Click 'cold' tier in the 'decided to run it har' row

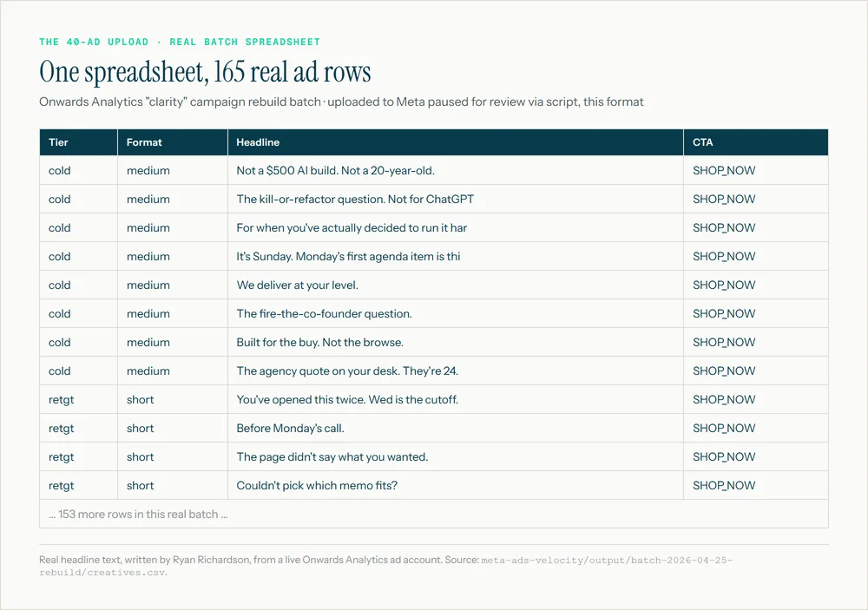click(59, 228)
